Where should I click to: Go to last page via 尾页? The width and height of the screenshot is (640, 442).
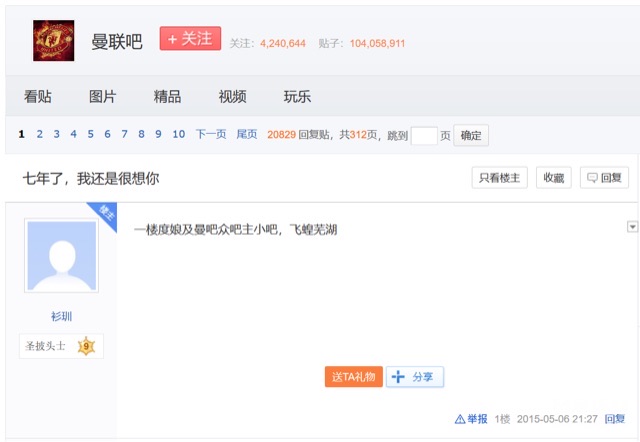click(x=246, y=134)
